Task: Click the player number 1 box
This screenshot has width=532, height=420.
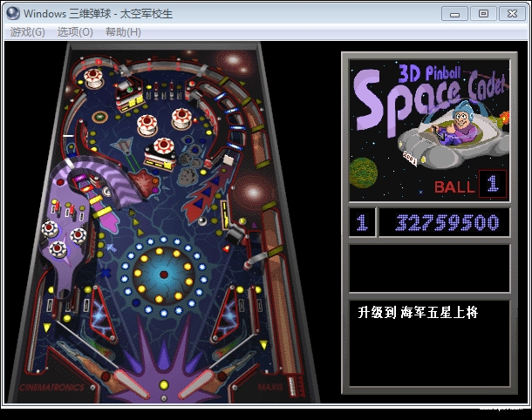Action: pyautogui.click(x=362, y=223)
